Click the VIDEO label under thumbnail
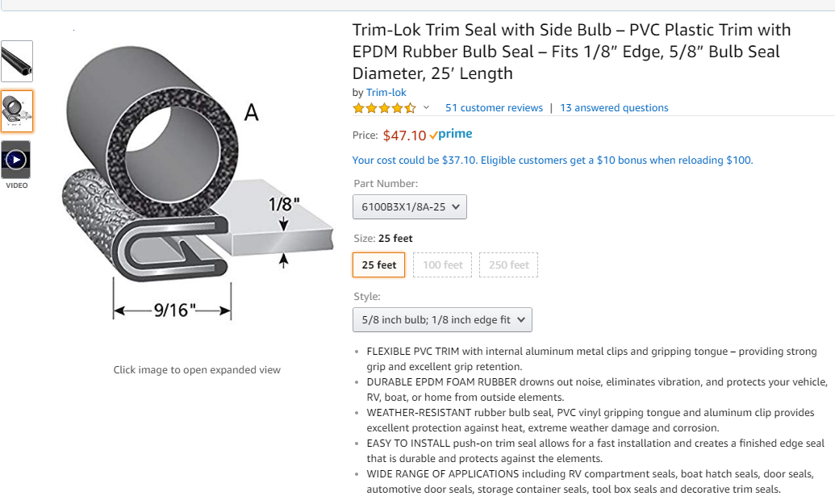Viewport: 835px width, 504px height. click(16, 185)
